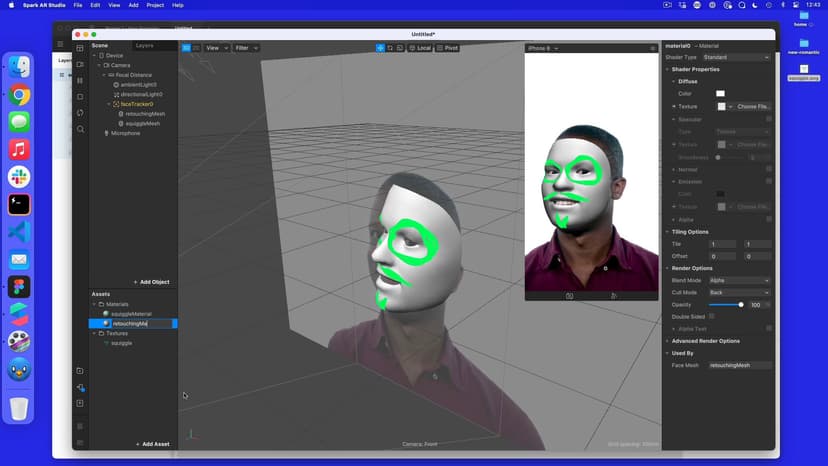This screenshot has height=466, width=828.
Task: Open the Help menu
Action: [x=178, y=5]
